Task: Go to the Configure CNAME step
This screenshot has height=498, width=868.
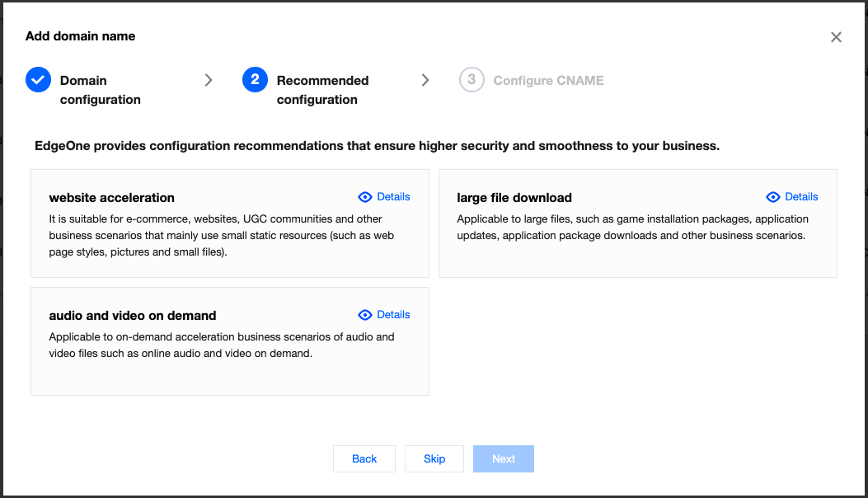Action: [x=548, y=80]
